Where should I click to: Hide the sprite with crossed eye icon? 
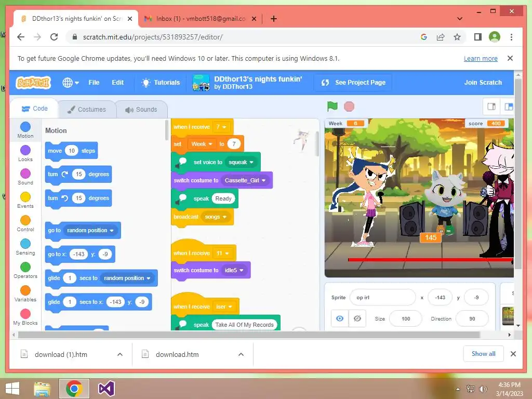point(357,318)
